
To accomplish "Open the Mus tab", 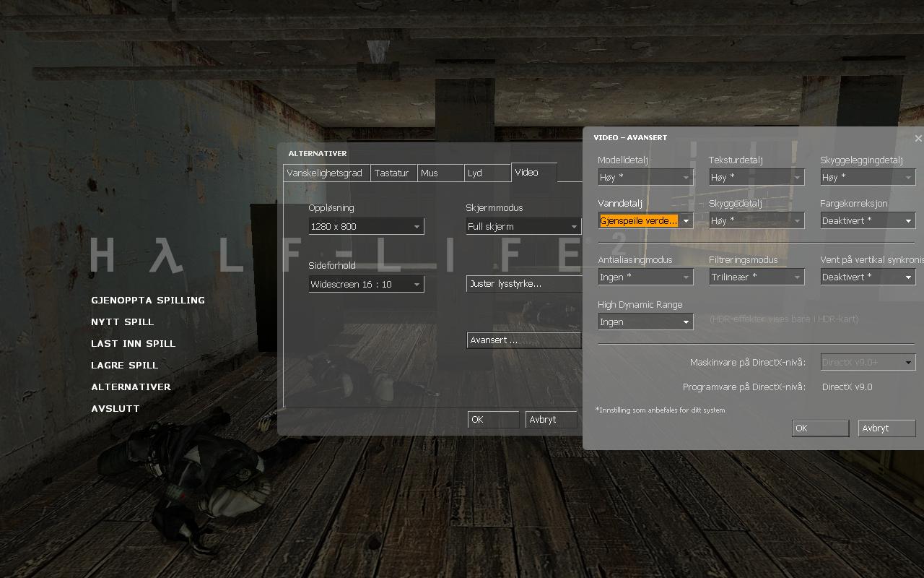I will tap(440, 173).
